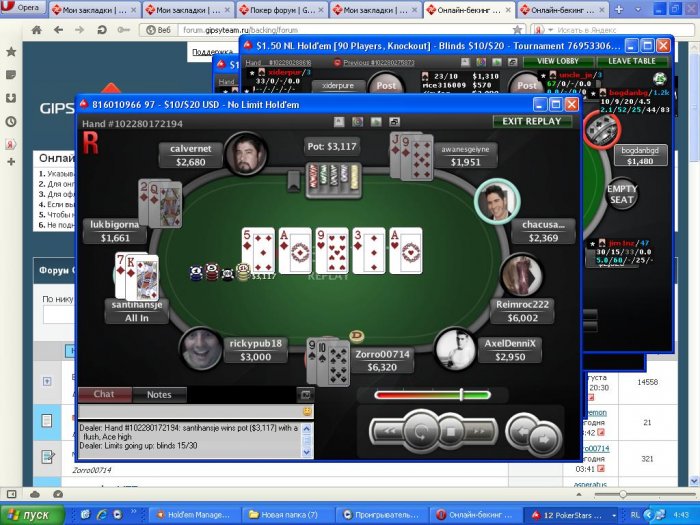The image size is (700, 525).
Task: Click plus icon in Opera sidebar
Action: [x=11, y=162]
